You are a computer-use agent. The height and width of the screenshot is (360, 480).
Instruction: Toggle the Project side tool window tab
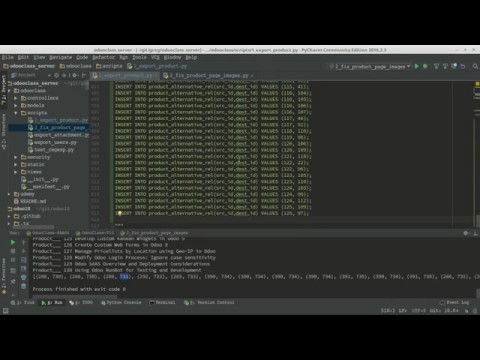pos(4,90)
